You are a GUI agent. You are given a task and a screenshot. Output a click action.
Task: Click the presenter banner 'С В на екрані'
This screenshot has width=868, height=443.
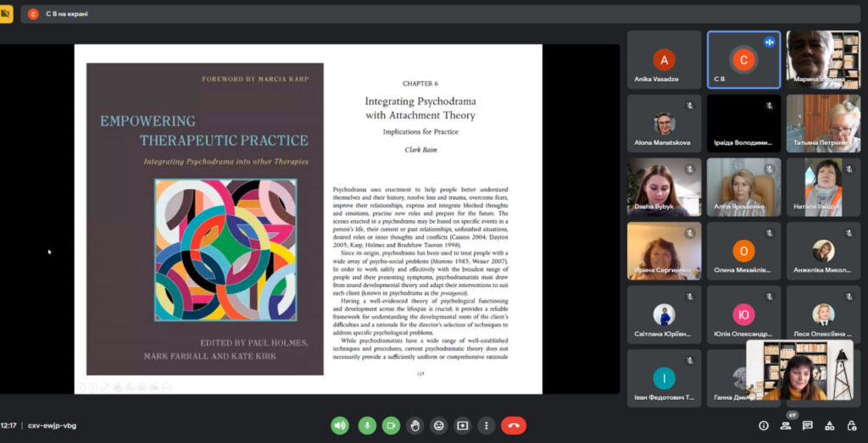59,14
